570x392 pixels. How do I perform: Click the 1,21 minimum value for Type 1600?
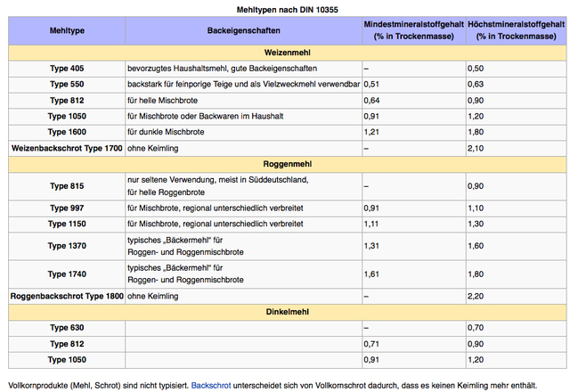(x=371, y=132)
